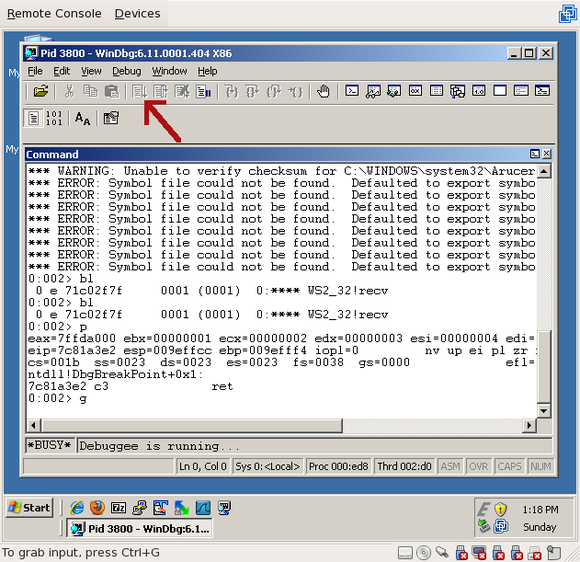Viewport: 580px width, 562px height.
Task: Open the Edit menu
Action: pos(61,71)
